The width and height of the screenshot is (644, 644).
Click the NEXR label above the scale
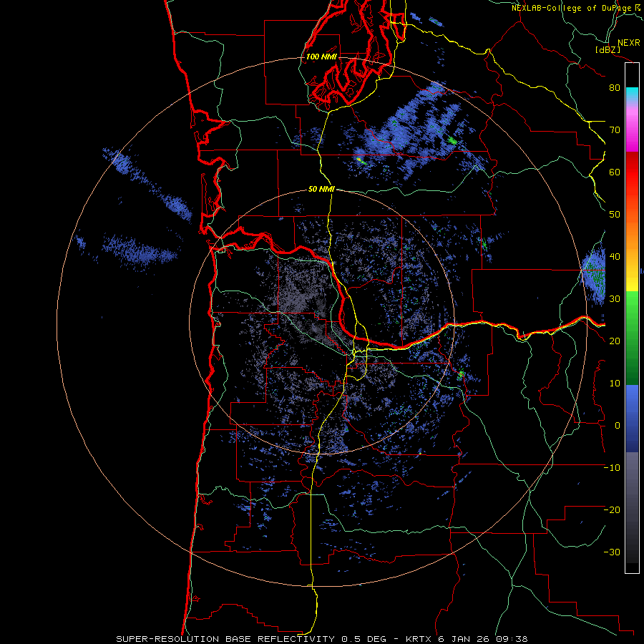(x=628, y=43)
